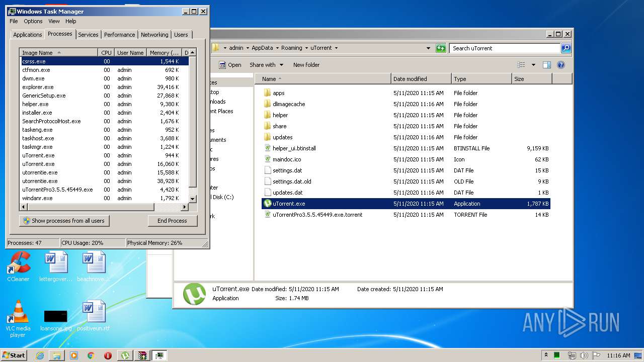Open Opera from the taskbar
This screenshot has height=362, width=644.
click(x=108, y=355)
